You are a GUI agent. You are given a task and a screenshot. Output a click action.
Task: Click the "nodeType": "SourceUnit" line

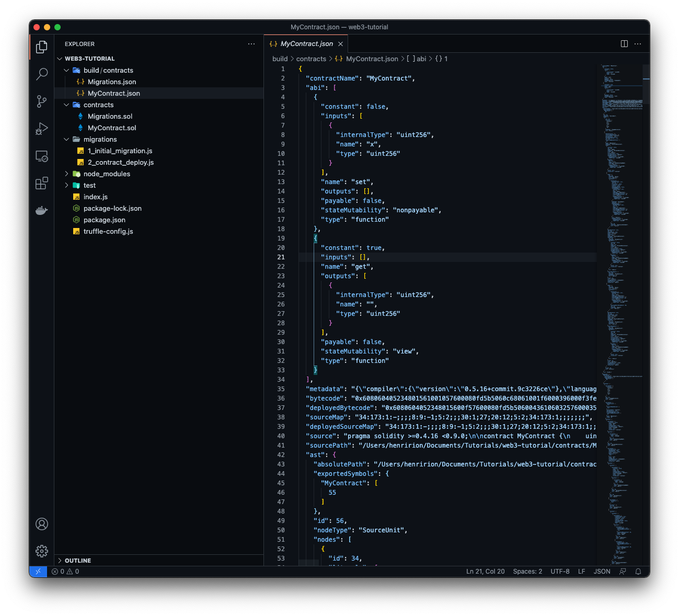(x=360, y=530)
